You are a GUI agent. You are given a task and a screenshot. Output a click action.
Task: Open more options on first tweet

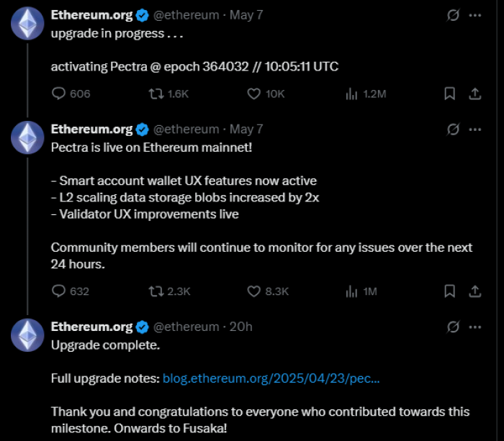point(475,15)
